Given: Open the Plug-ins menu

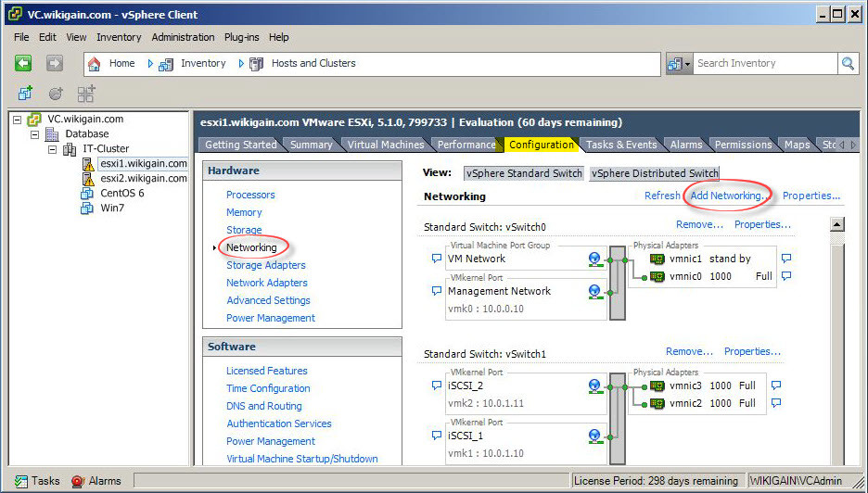Looking at the screenshot, I should pyautogui.click(x=241, y=37).
